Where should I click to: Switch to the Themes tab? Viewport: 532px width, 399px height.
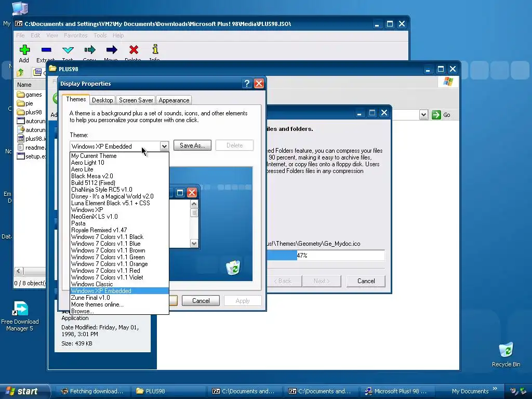[76, 99]
